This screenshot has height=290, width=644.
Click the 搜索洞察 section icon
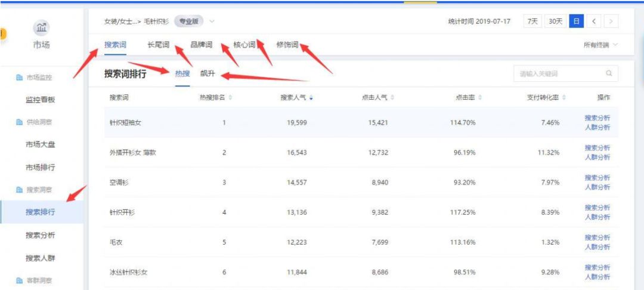pos(19,190)
